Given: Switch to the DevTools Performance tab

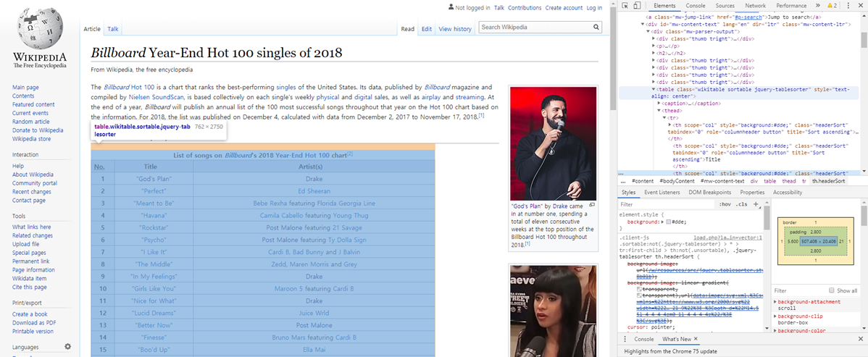Looking at the screenshot, I should [x=791, y=6].
